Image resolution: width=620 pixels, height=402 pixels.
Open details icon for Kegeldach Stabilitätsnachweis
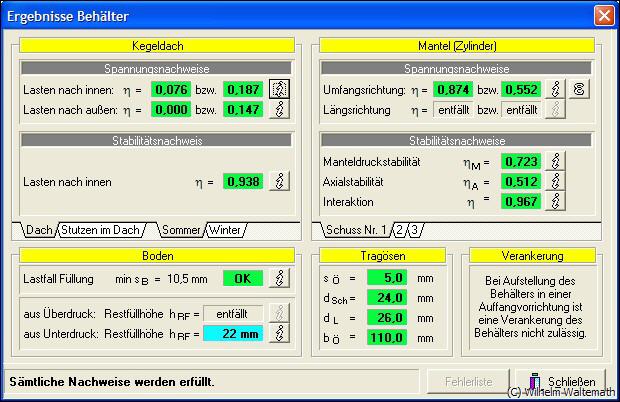[x=282, y=182]
